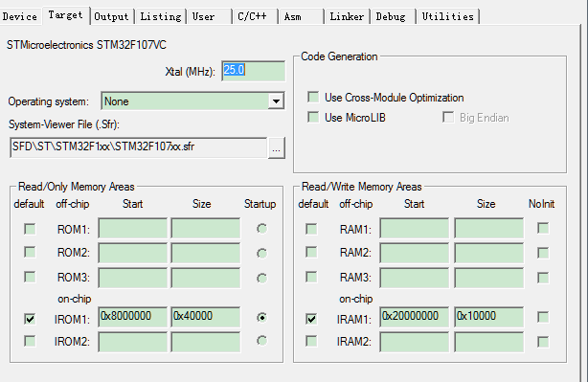This screenshot has width=588, height=382.
Task: Check the IRAM2 default checkbox
Action: (311, 341)
